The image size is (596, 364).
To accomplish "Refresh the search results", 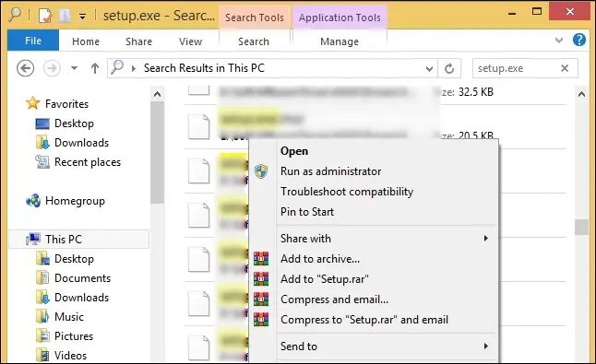I will 449,69.
